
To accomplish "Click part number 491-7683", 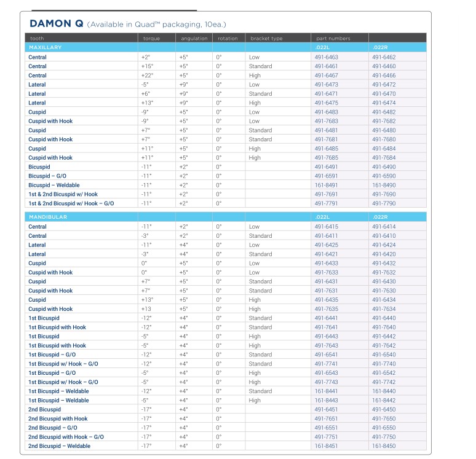I will 327,121.
